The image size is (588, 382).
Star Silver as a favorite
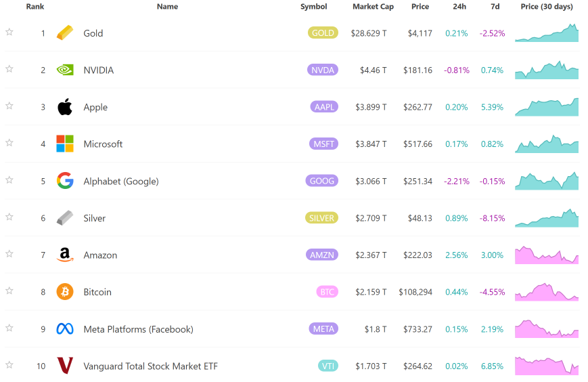point(9,217)
